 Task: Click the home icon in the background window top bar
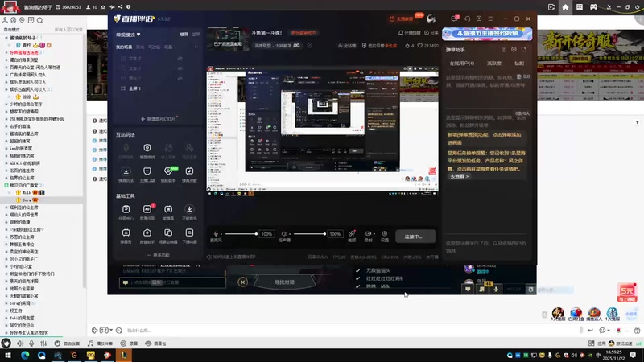tap(566, 7)
